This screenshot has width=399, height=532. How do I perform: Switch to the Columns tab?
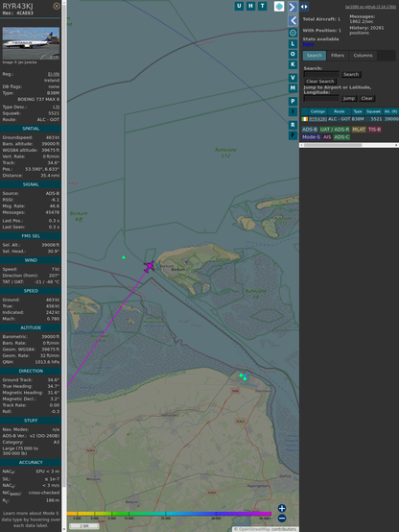point(363,56)
